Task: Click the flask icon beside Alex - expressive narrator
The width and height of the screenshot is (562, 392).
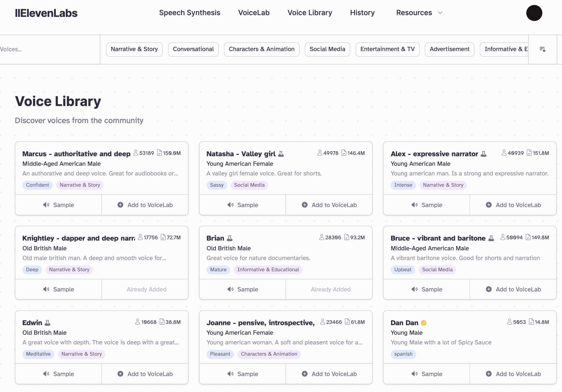Action: point(484,154)
